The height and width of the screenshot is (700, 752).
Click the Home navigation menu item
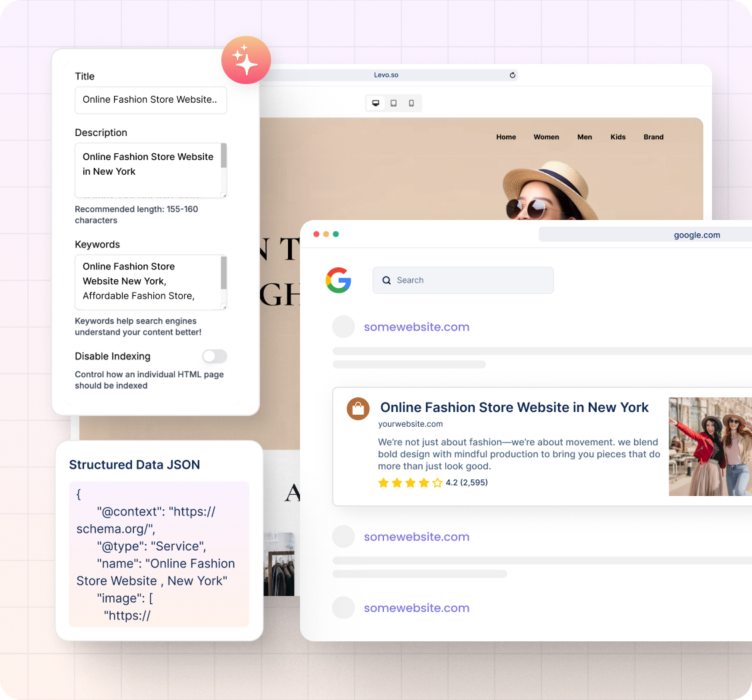506,137
